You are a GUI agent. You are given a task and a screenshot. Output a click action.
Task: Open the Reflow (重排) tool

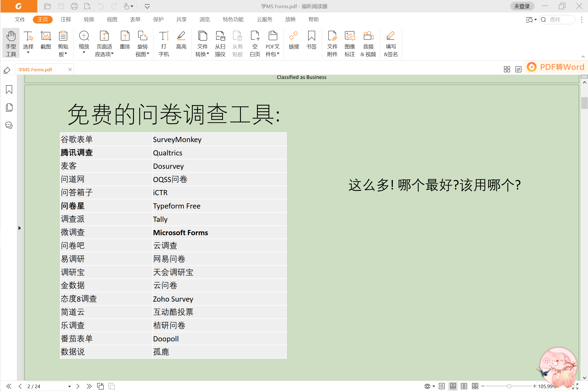click(x=125, y=40)
